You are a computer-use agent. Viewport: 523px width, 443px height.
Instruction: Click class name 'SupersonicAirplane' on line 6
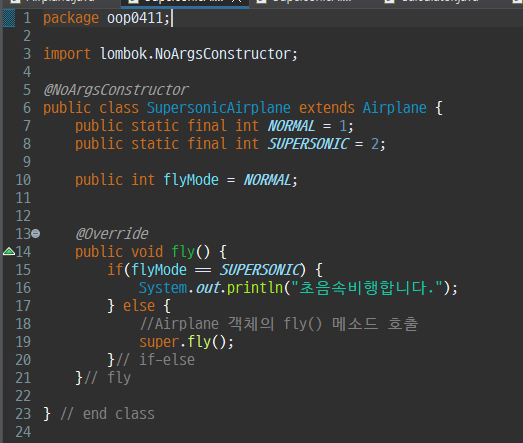218,108
